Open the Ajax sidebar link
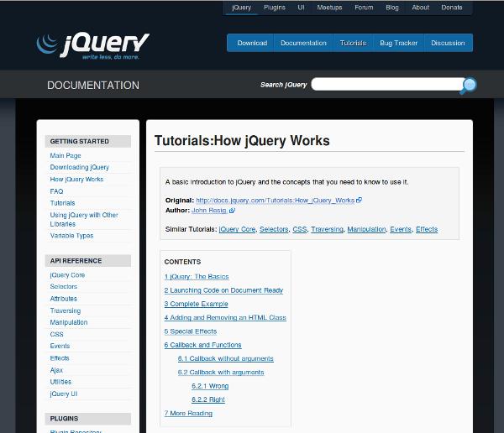504x433 pixels. tap(56, 370)
